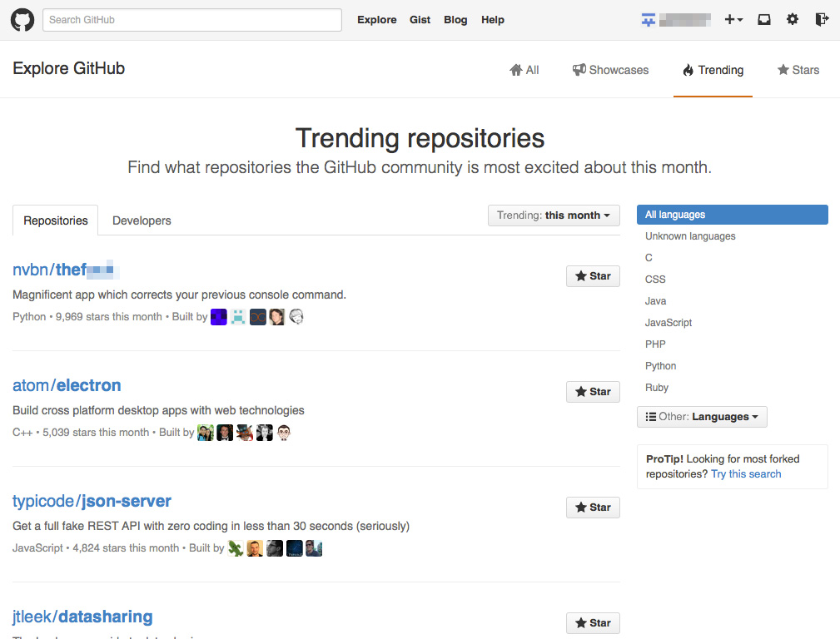Open the Other: Languages dropdown
This screenshot has height=639, width=840.
click(x=702, y=417)
